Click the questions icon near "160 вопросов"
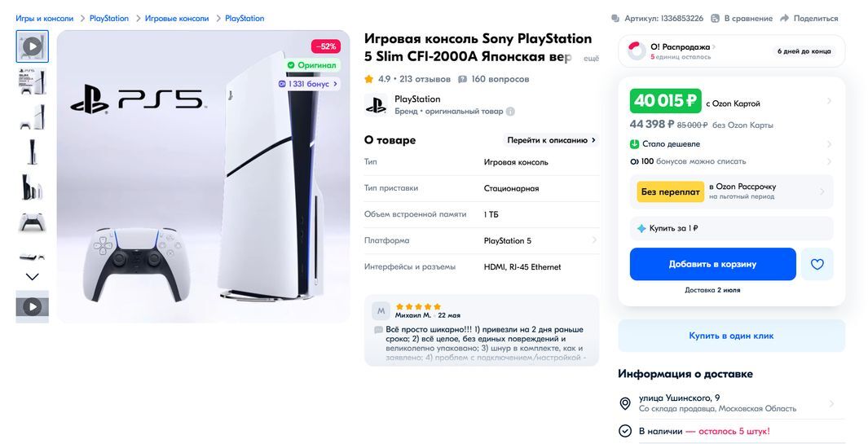 (463, 79)
